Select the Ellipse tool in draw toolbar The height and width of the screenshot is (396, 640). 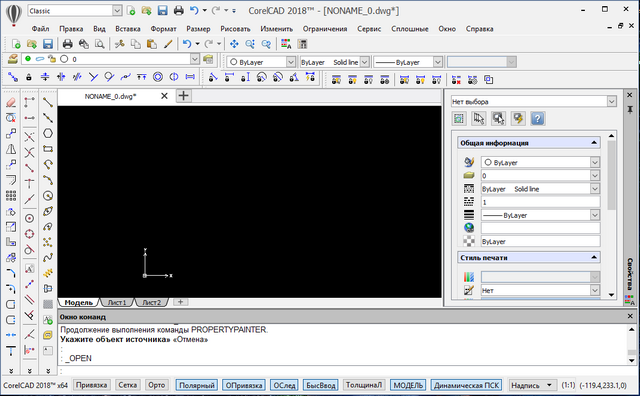pyautogui.click(x=48, y=211)
